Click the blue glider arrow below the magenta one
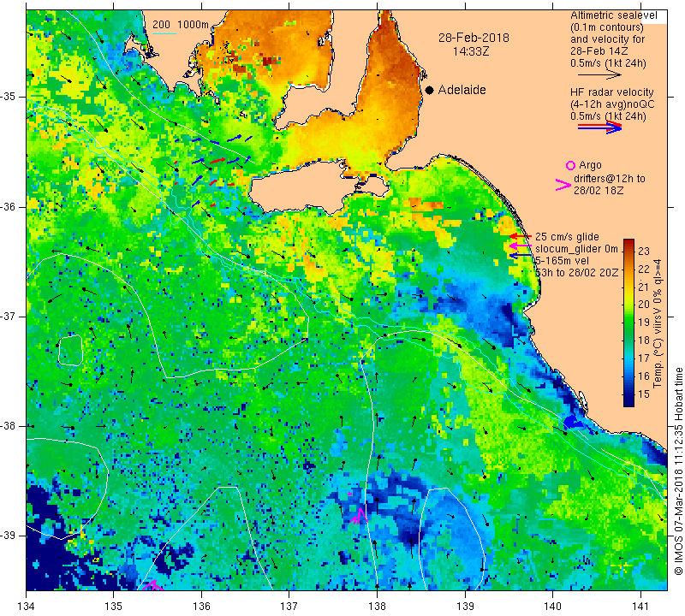685x616 pixels. point(521,255)
